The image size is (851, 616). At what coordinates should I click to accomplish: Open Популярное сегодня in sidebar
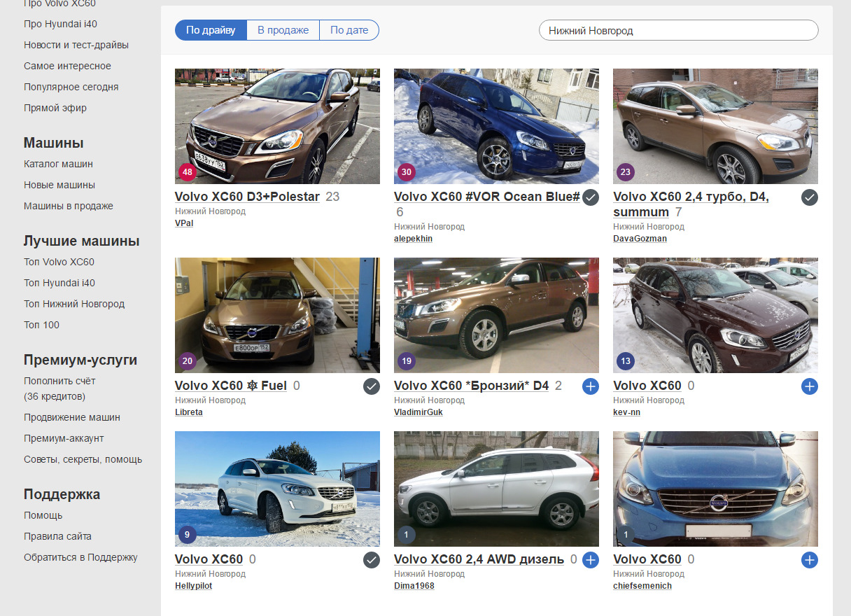pos(71,87)
